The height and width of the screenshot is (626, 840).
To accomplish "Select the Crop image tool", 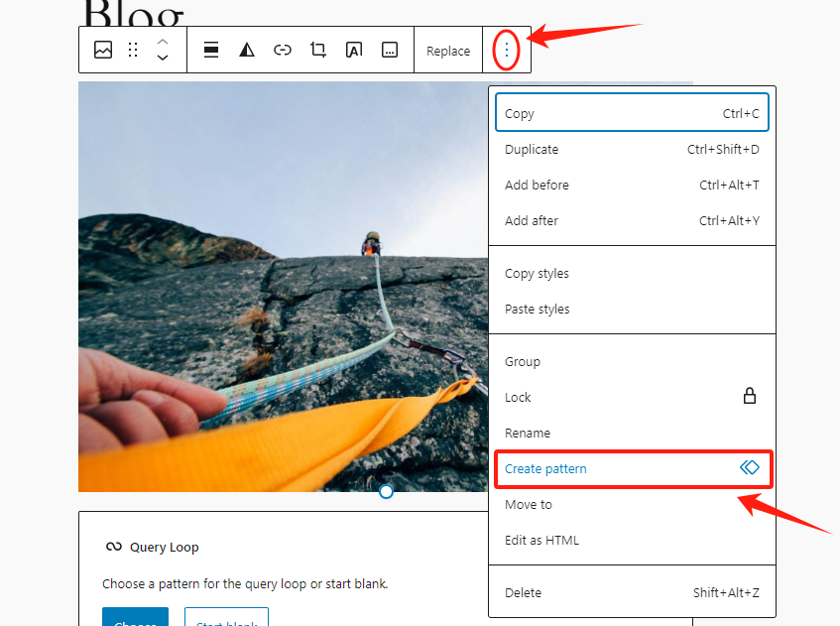I will tap(318, 50).
